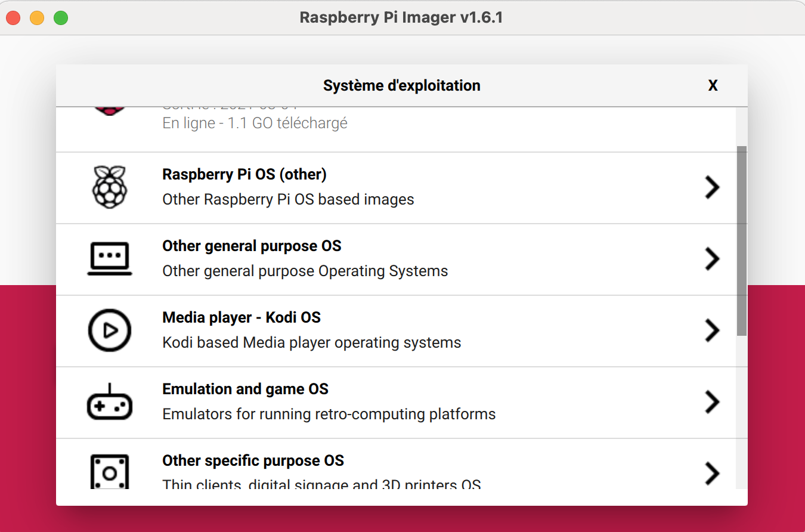805x532 pixels.
Task: Click 'En ligne - 1.1 GO téléchargé' text
Action: coord(255,123)
